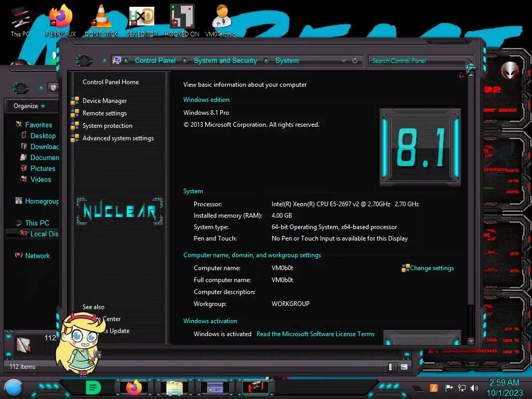Image resolution: width=532 pixels, height=399 pixels.
Task: Open System protection link
Action: 107,126
